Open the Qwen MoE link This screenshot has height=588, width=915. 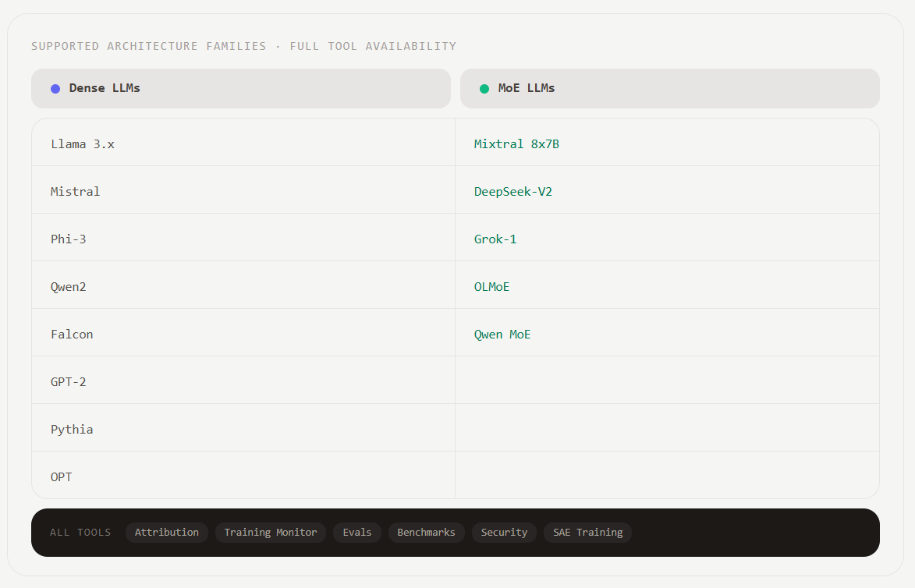coord(502,335)
